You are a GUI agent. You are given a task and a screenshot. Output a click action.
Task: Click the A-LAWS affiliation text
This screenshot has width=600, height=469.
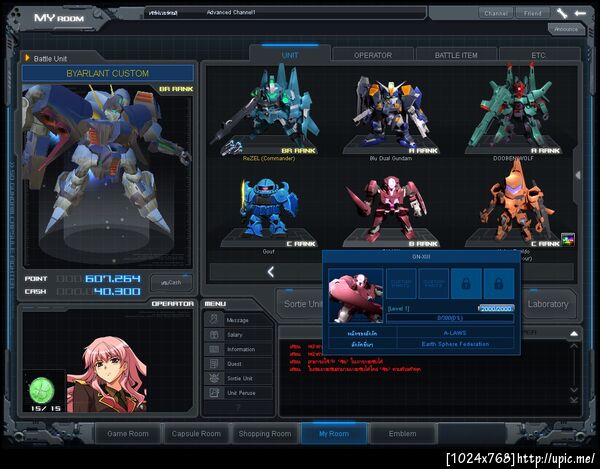[x=455, y=333]
